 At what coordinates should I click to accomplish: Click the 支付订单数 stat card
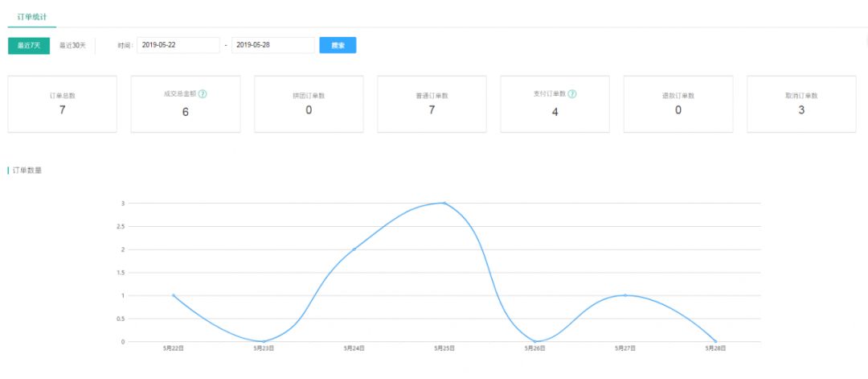click(555, 105)
